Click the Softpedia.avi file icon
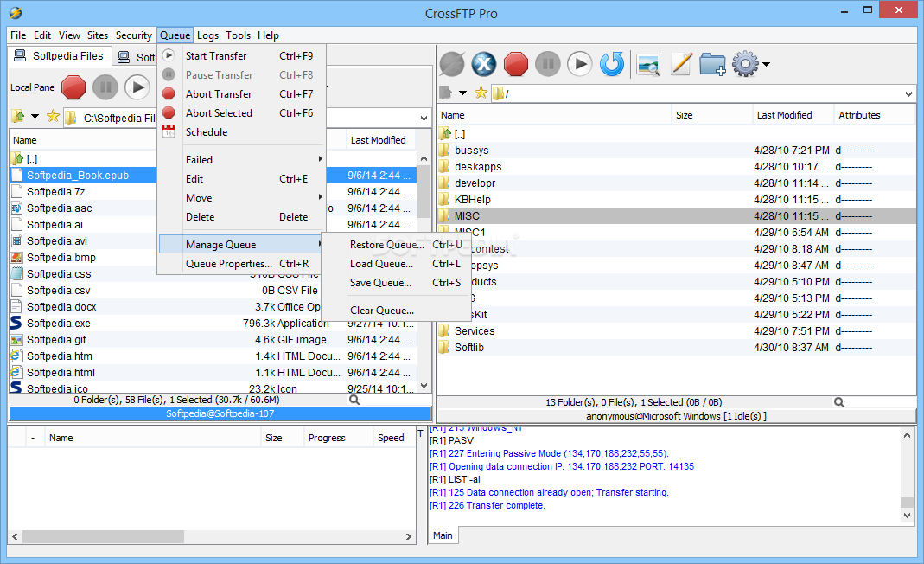 [x=16, y=240]
